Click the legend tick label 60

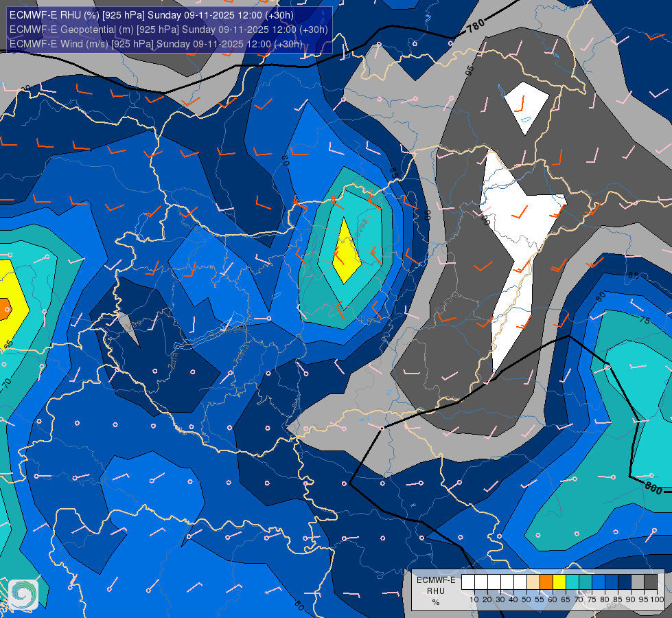click(x=553, y=599)
